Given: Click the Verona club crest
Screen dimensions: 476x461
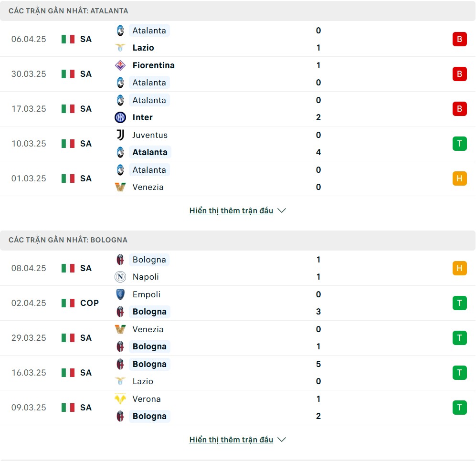Looking at the screenshot, I should (120, 399).
